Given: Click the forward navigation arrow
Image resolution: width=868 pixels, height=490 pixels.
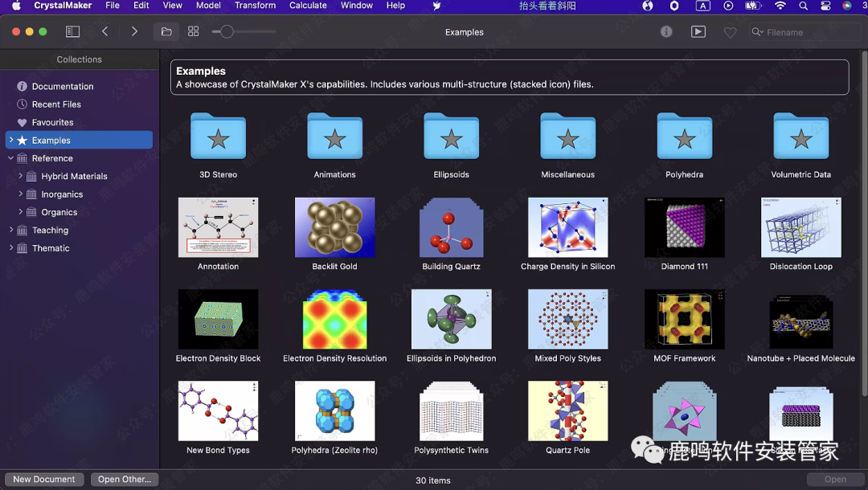Looking at the screenshot, I should 134,32.
